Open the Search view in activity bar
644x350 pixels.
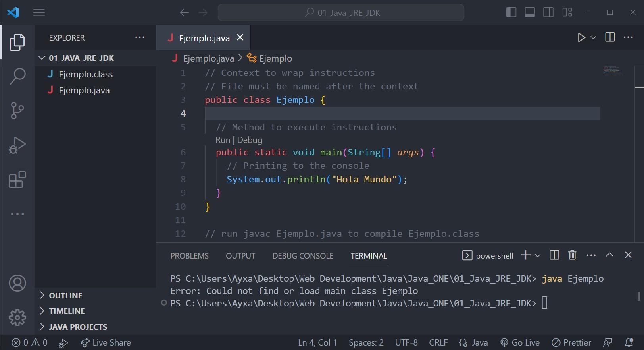point(17,76)
